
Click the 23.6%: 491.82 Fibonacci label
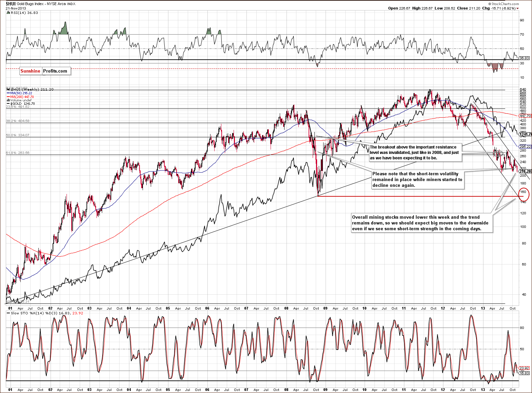pos(18,107)
